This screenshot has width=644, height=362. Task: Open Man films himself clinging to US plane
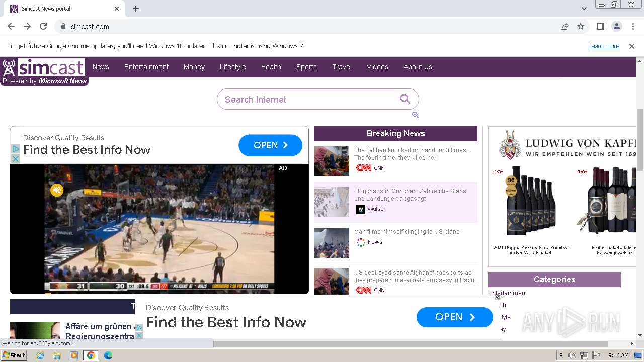coord(407,232)
